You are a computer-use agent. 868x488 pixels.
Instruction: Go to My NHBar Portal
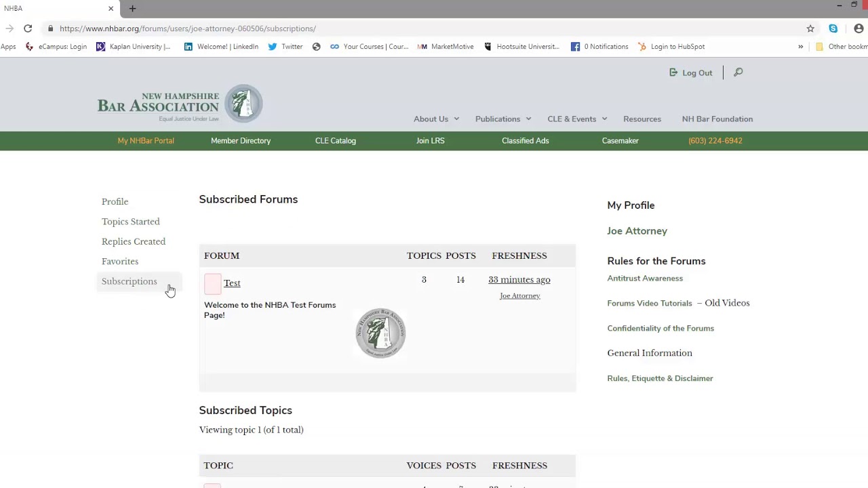tap(146, 140)
